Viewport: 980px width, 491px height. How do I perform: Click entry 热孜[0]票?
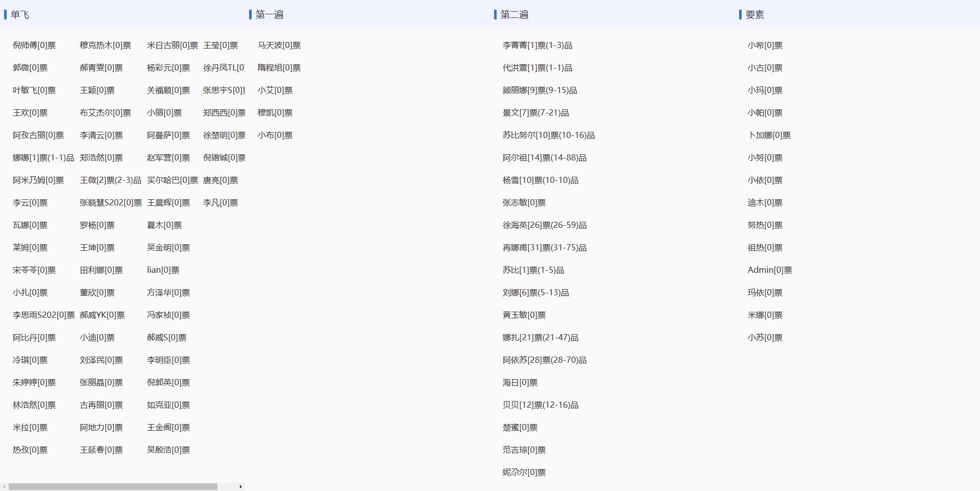30,450
